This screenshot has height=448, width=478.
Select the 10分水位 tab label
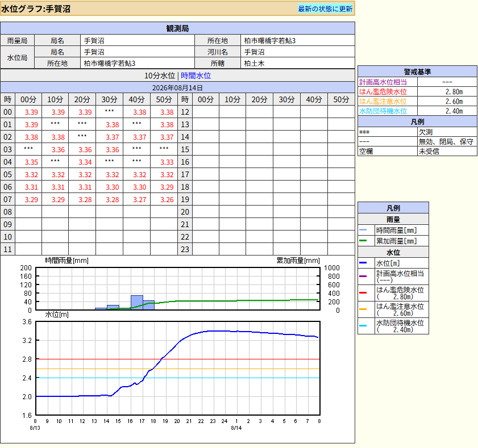160,76
